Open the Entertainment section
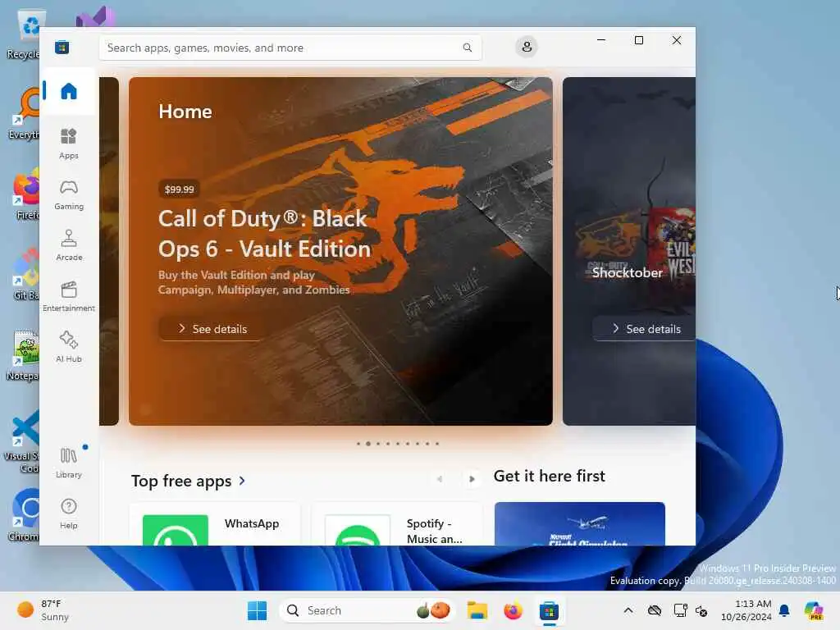This screenshot has width=840, height=630. pyautogui.click(x=69, y=296)
